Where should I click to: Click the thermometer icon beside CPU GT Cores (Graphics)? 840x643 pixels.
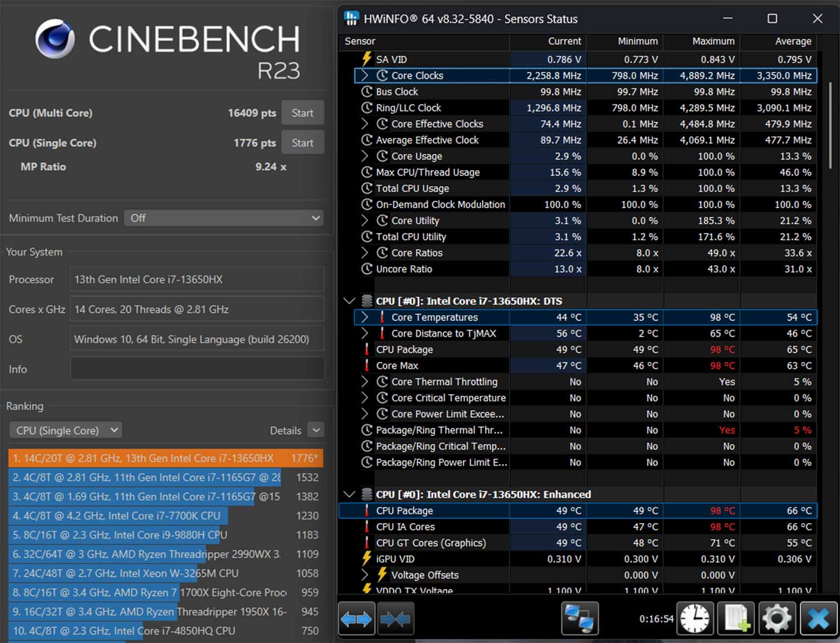pos(366,543)
